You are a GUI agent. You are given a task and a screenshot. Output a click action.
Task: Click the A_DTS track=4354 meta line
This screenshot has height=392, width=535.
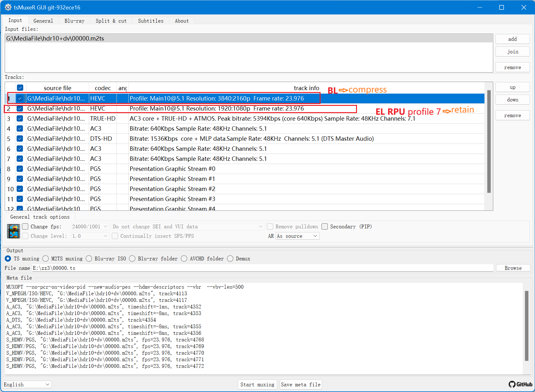[x=81, y=320]
